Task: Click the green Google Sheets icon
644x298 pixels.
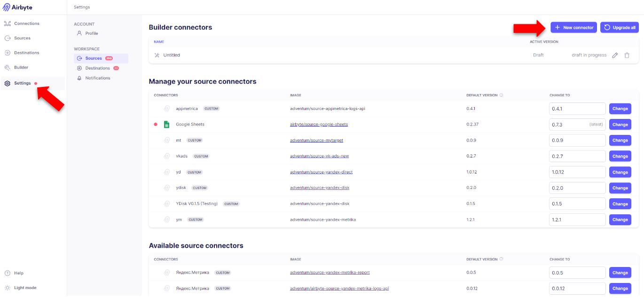Action: pyautogui.click(x=166, y=125)
